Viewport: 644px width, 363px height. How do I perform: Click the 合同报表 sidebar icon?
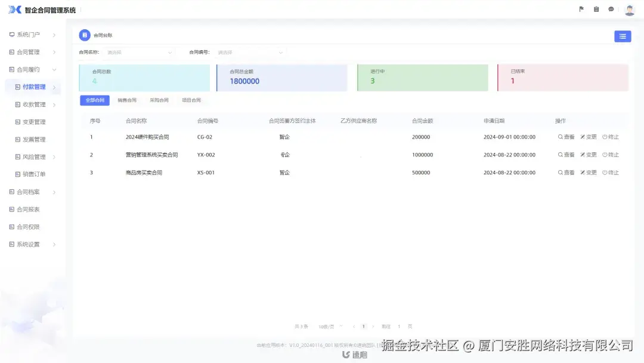click(x=12, y=209)
